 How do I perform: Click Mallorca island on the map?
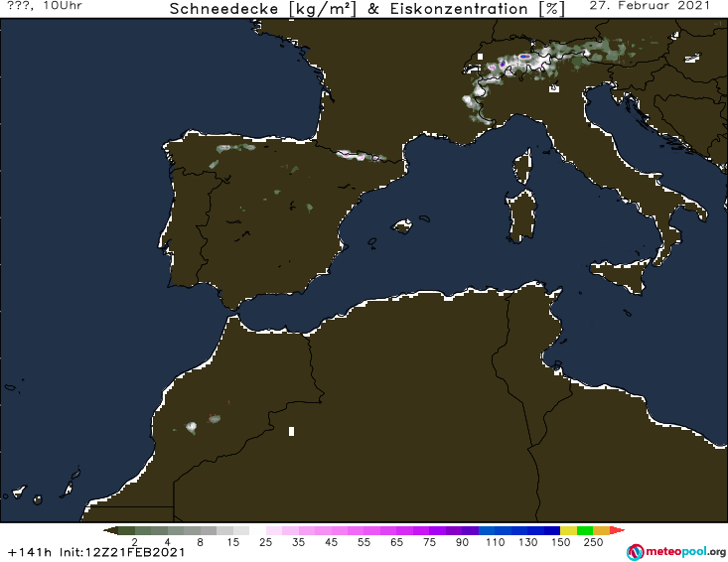(402, 226)
